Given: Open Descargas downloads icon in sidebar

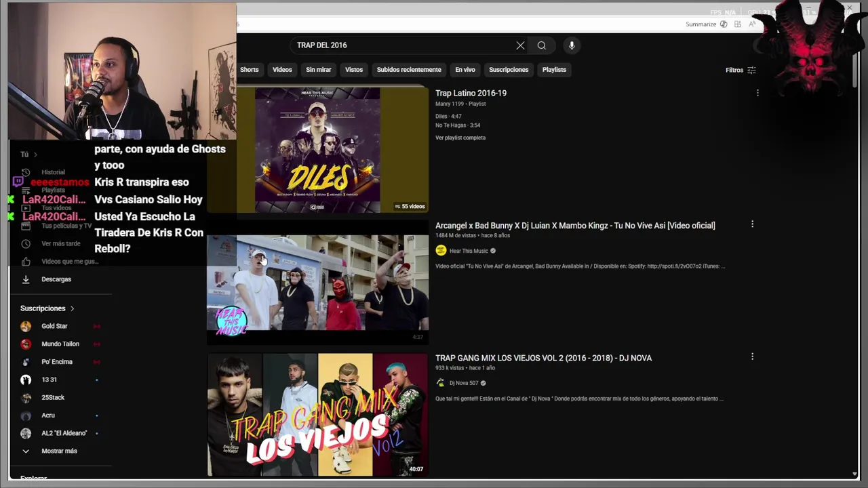Looking at the screenshot, I should 26,279.
